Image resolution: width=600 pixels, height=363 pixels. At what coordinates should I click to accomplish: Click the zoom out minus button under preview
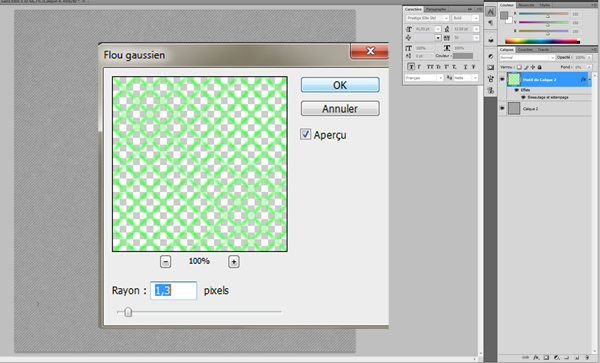point(165,262)
